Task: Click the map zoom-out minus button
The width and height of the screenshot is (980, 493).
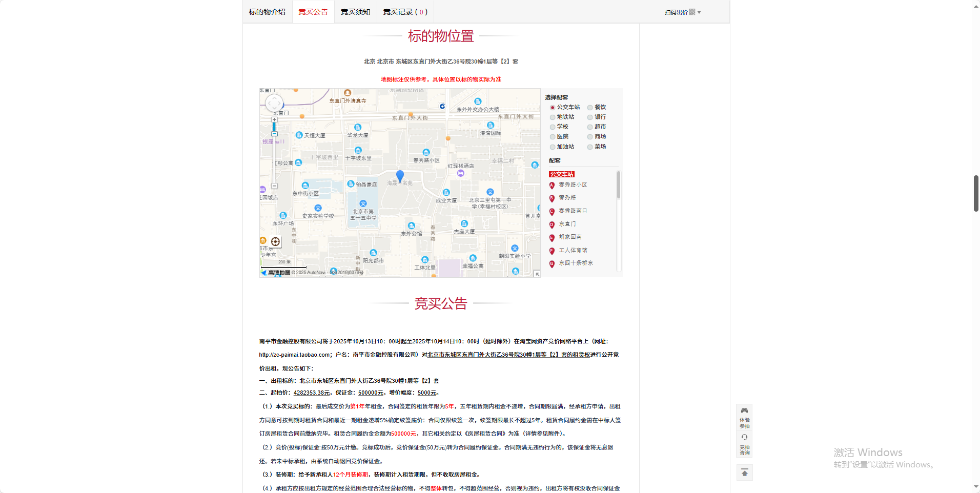Action: [274, 186]
